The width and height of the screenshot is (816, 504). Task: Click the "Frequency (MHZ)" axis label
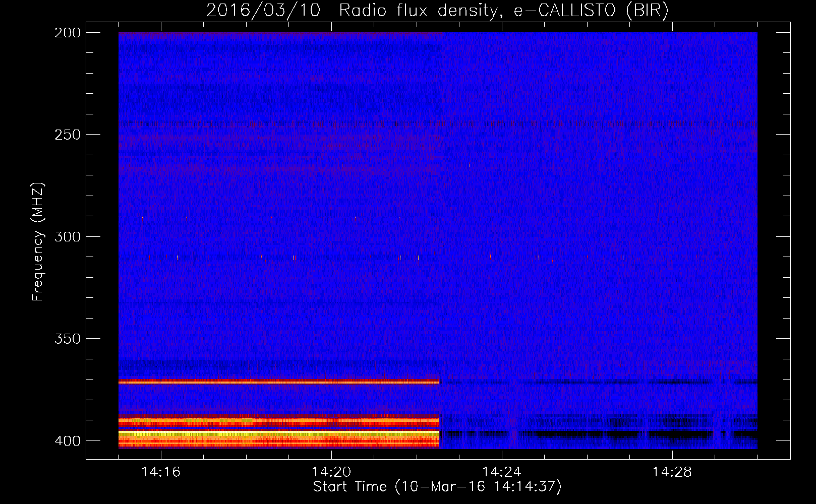tap(38, 241)
